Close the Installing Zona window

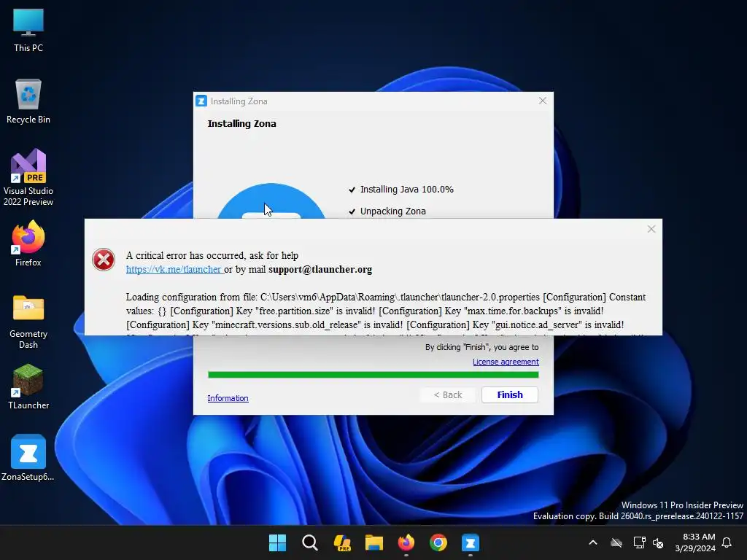pyautogui.click(x=543, y=101)
